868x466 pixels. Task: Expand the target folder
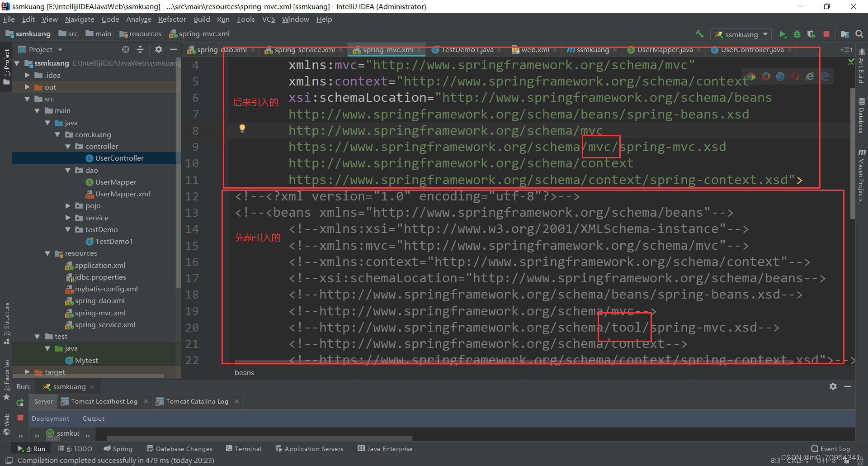[28, 372]
